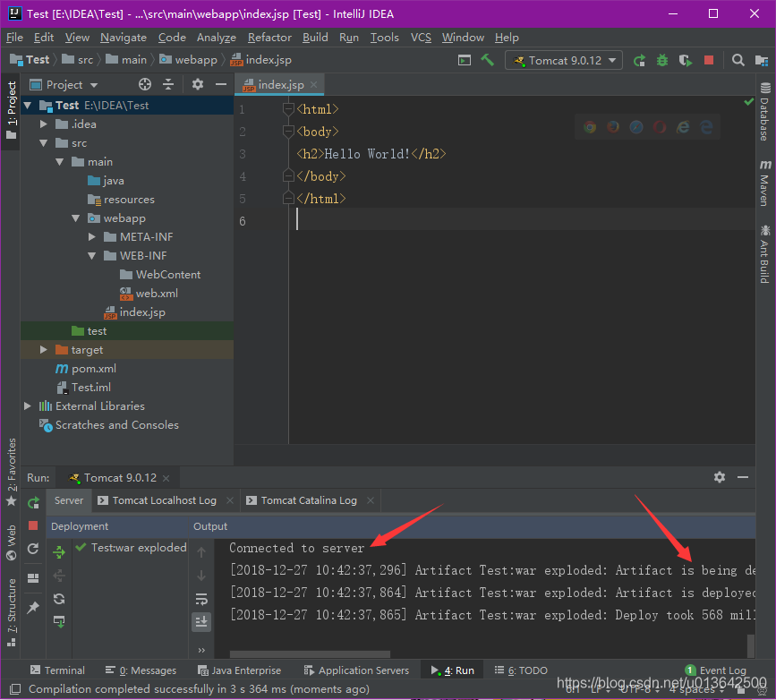
Task: Toggle soft-wrap in the Output console
Action: [201, 599]
